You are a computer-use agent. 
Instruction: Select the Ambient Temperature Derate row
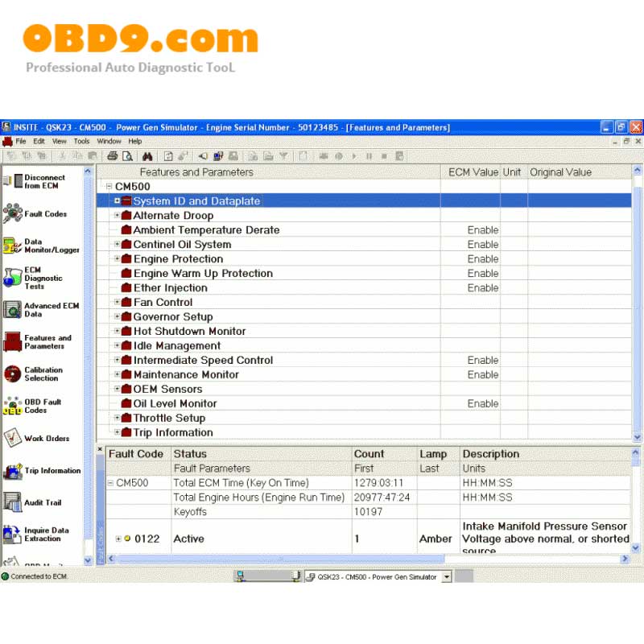[x=364, y=229]
